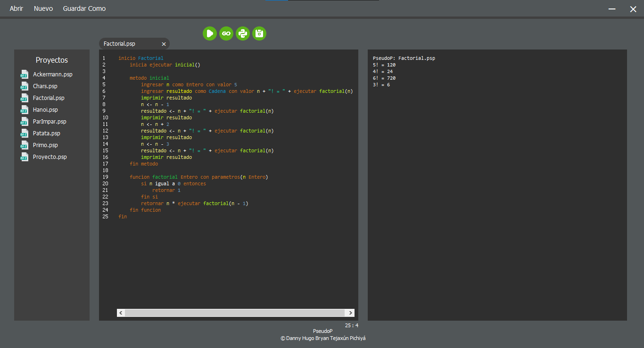
Task: Click the file icon beside Ackermann.psp
Action: (25, 75)
